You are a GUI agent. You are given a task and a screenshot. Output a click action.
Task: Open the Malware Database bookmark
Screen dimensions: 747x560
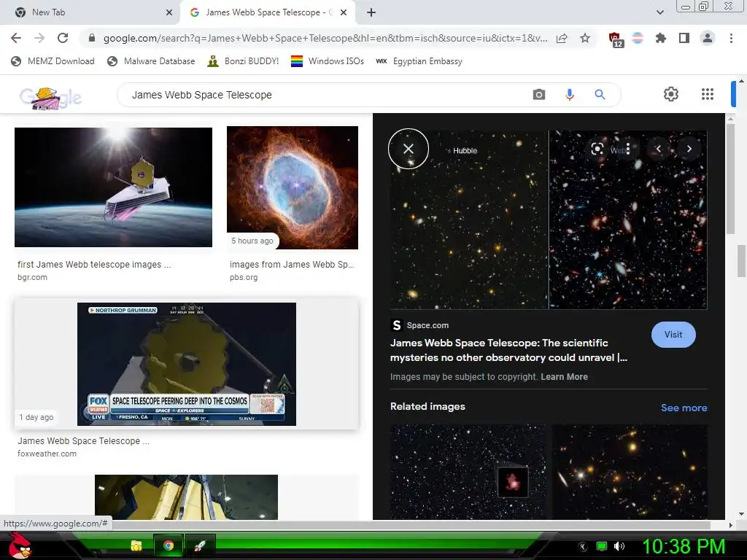pyautogui.click(x=151, y=61)
